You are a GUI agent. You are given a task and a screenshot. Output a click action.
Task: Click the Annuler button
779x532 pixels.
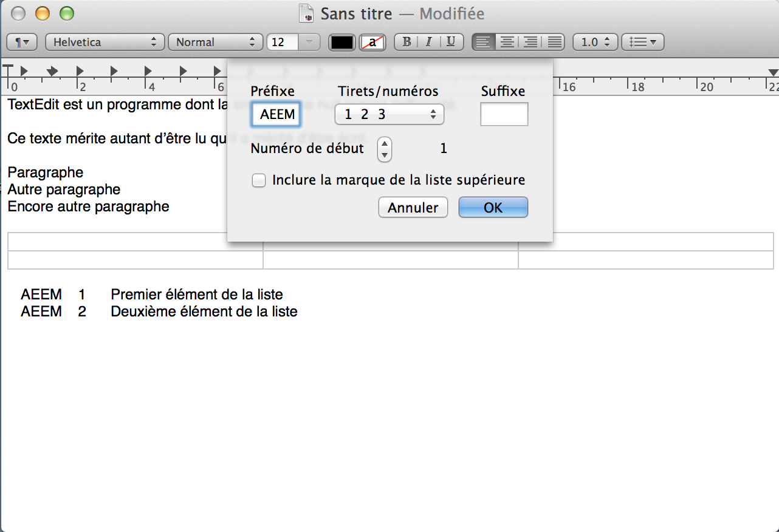tap(413, 207)
